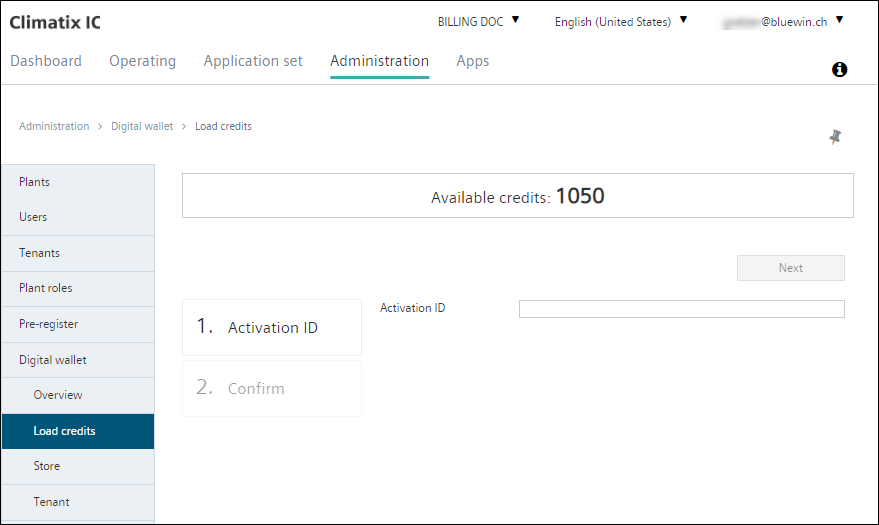Open Plants in the sidebar
The width and height of the screenshot is (879, 525).
78,182
